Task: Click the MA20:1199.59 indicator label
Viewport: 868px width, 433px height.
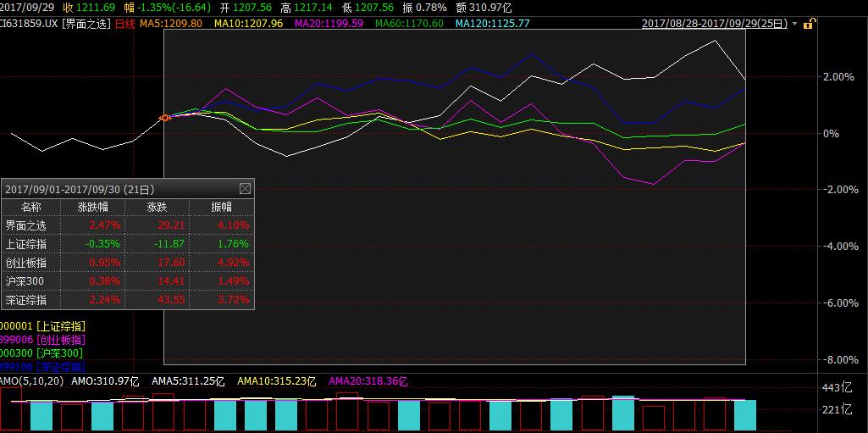Action: click(x=329, y=23)
